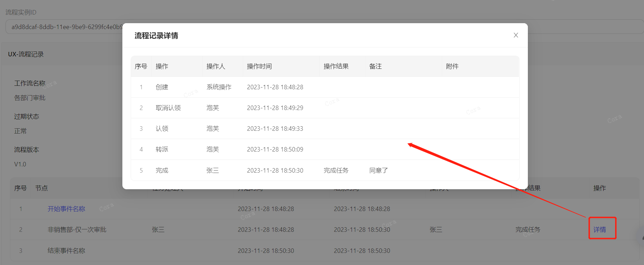Select the 转派 operation cell
The height and width of the screenshot is (265, 644).
tap(162, 149)
